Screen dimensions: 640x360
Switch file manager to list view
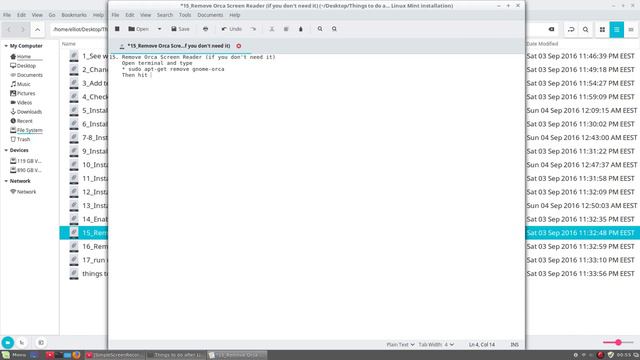[616, 29]
